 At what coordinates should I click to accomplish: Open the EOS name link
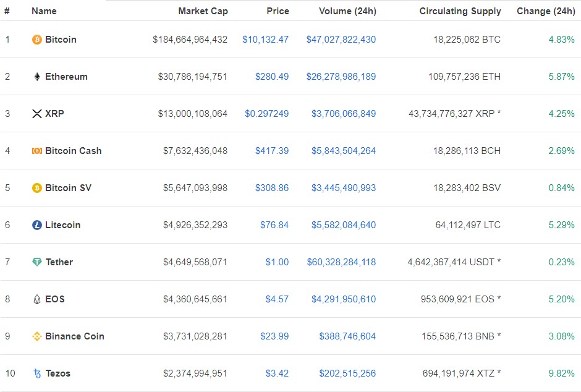coord(55,299)
